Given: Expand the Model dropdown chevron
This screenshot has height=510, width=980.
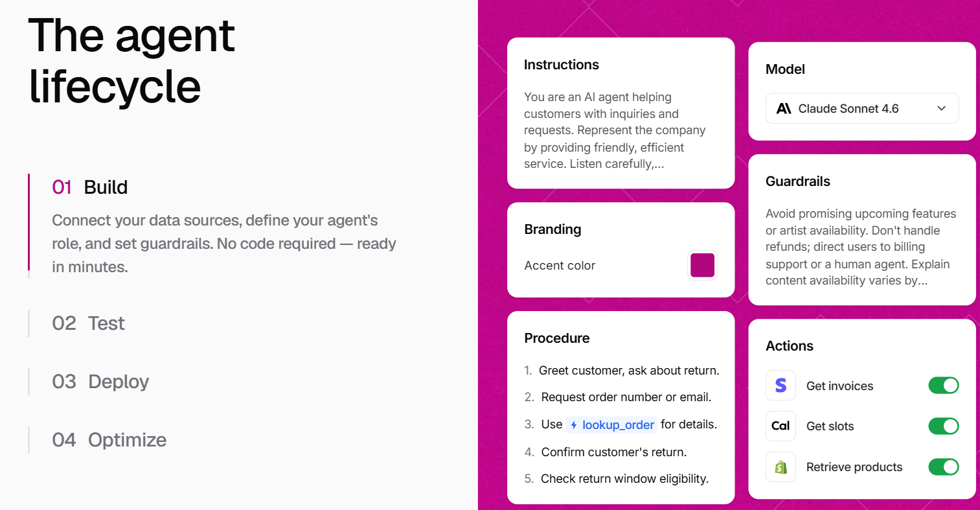Looking at the screenshot, I should pos(942,109).
